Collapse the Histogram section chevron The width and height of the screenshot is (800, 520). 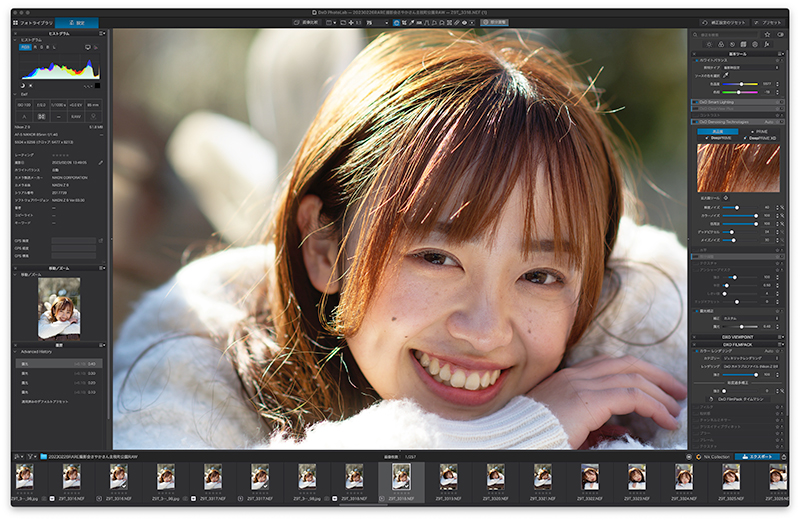click(x=15, y=40)
